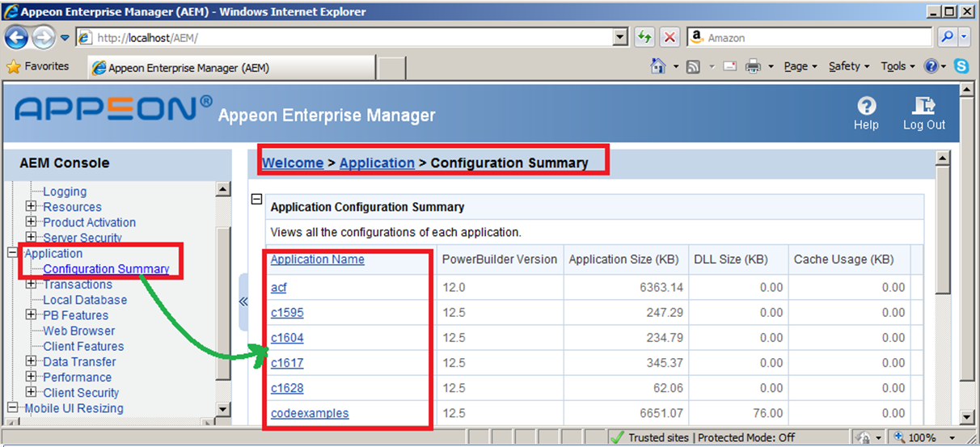
Task: Select Logging in the AEM Console tree
Action: tap(65, 192)
